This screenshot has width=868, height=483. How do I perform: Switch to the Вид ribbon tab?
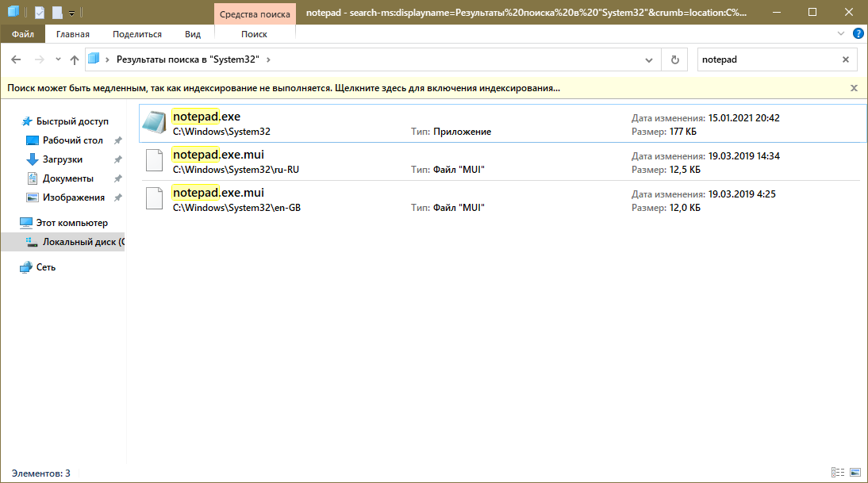[x=193, y=34]
